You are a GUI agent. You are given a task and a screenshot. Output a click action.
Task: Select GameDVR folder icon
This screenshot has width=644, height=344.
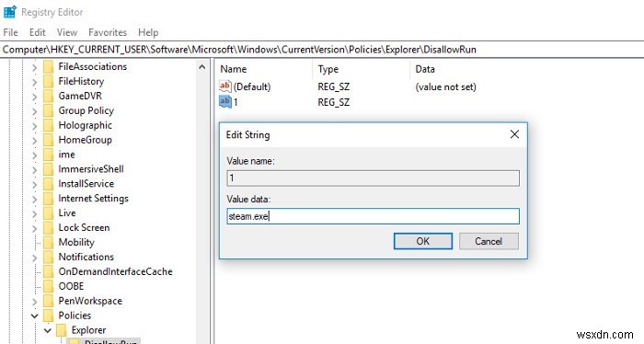pos(49,96)
